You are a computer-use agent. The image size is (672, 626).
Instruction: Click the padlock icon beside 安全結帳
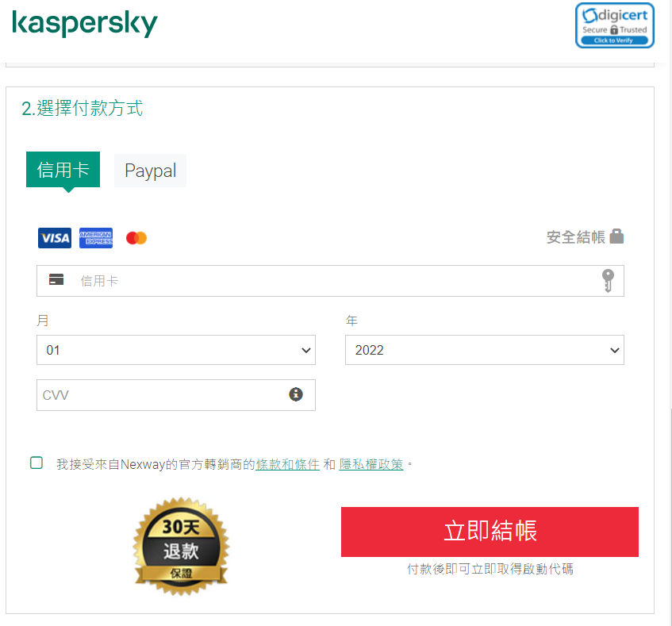click(616, 236)
